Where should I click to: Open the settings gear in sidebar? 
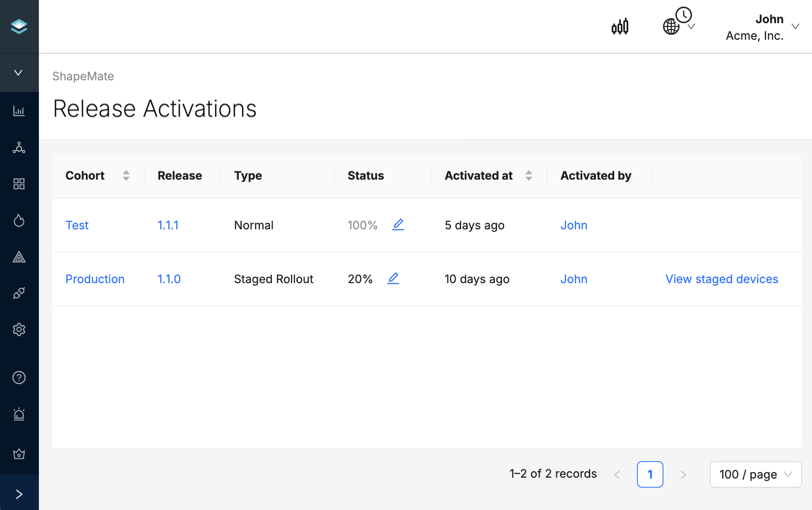(19, 330)
